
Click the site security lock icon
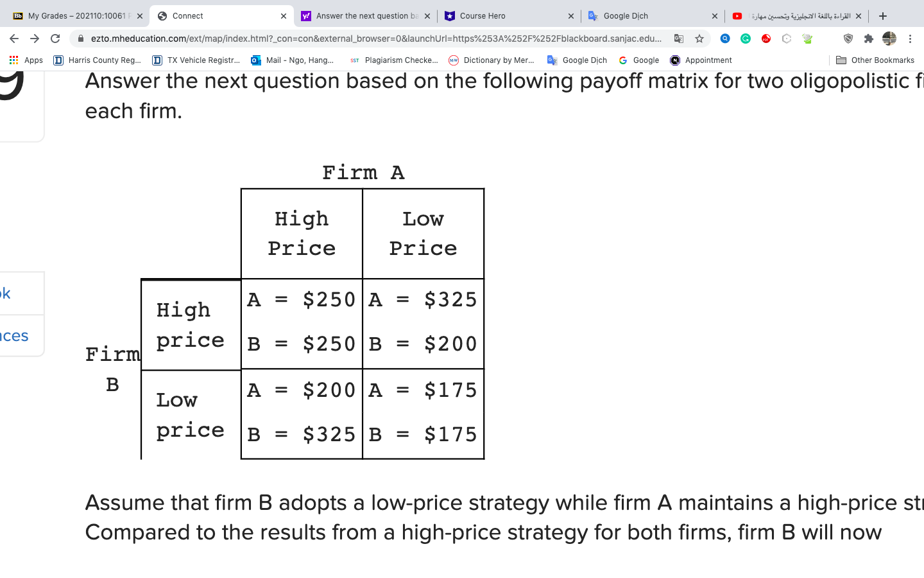[81, 39]
